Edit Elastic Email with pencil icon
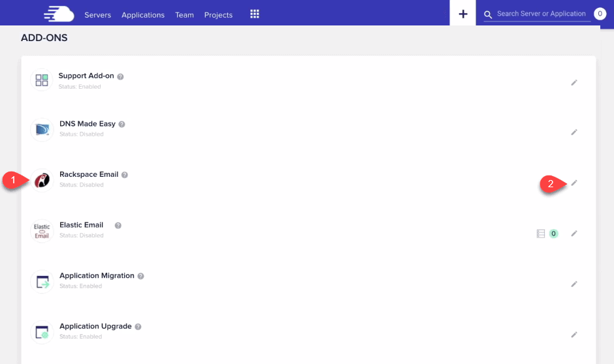The image size is (614, 364). coord(574,234)
